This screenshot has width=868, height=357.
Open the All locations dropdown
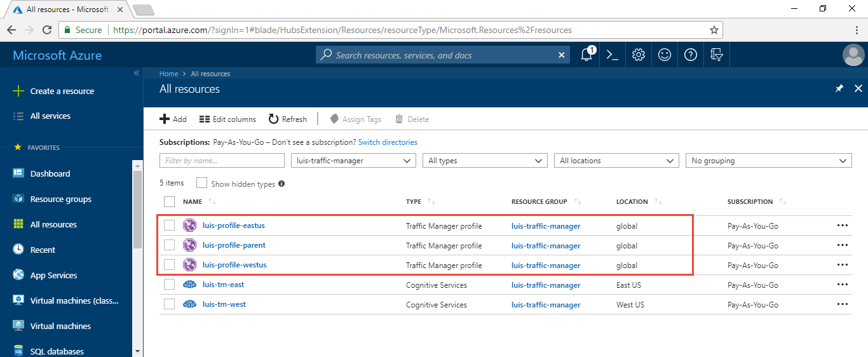616,161
